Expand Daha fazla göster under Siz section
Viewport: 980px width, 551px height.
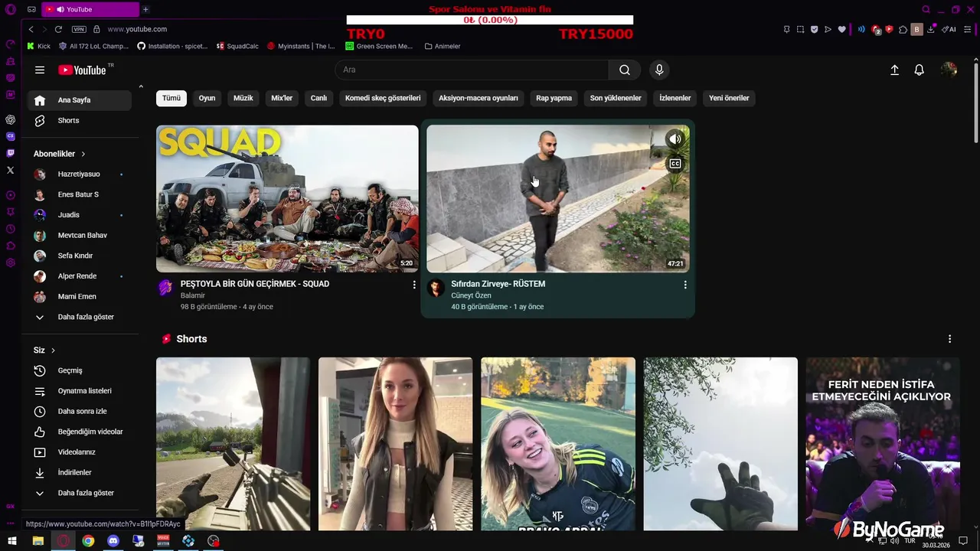[80, 493]
